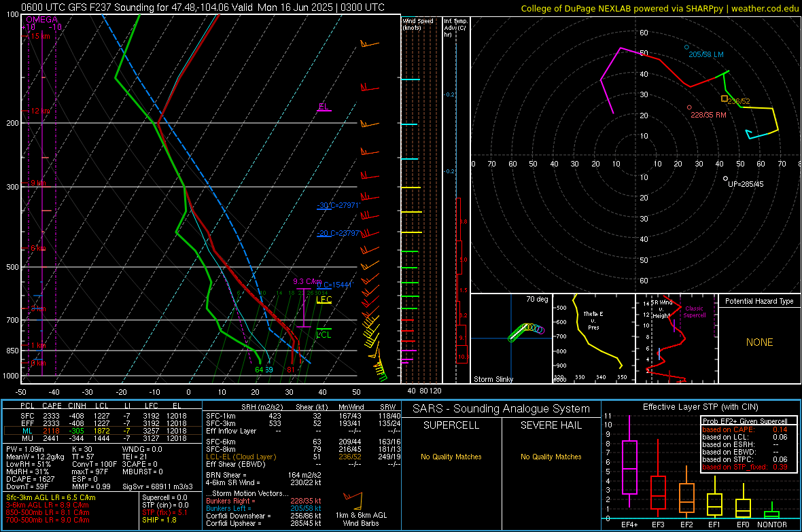Click the Theta-E v. Pres panel label
The image size is (802, 532).
click(x=593, y=320)
